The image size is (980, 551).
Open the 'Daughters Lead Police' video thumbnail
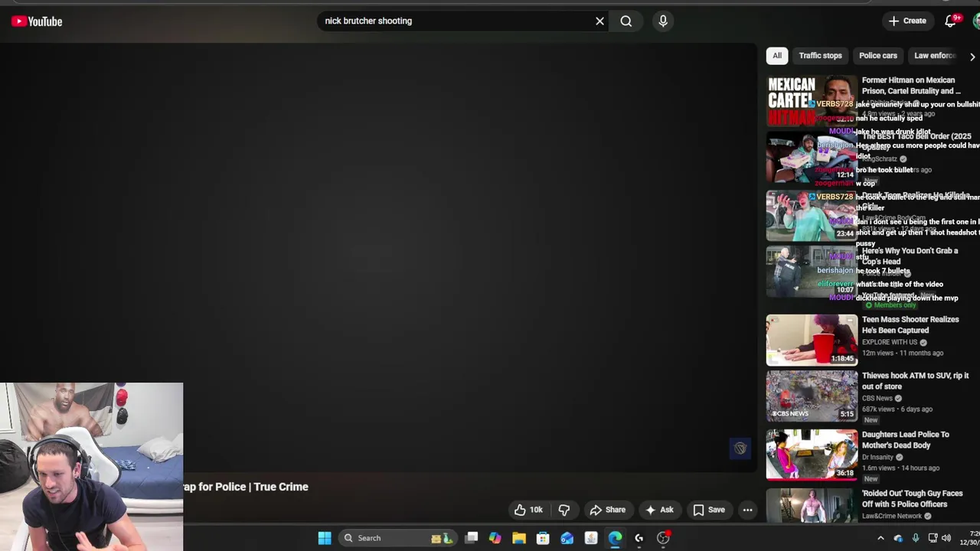point(812,455)
